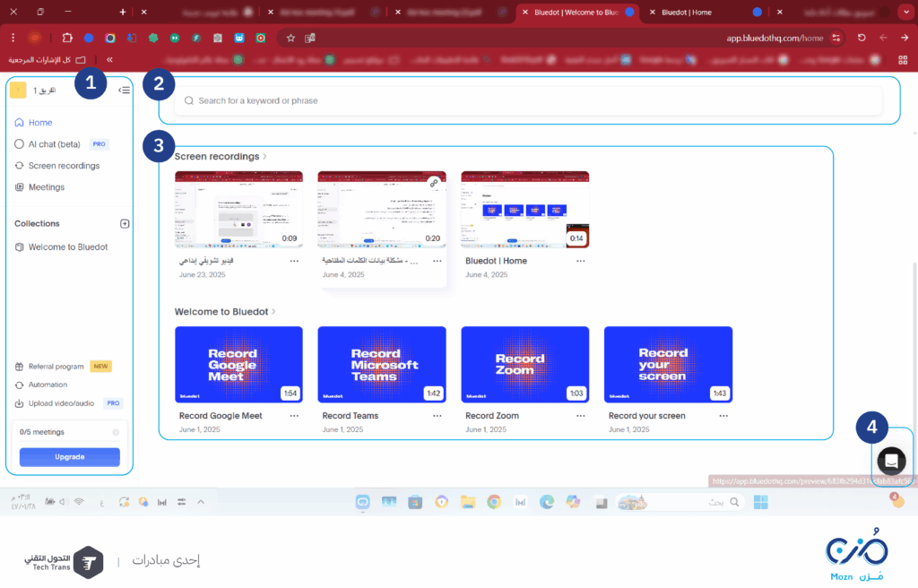The height and width of the screenshot is (588, 918).
Task: Reload the page in the browser
Action: point(862,38)
